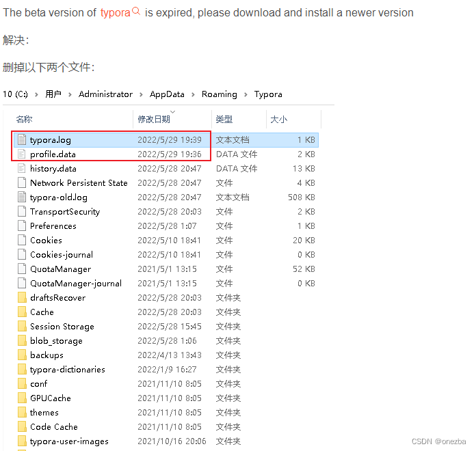Click the 52 KB size of QuotaManager
Image resolution: width=476 pixels, height=451 pixels.
(x=304, y=269)
